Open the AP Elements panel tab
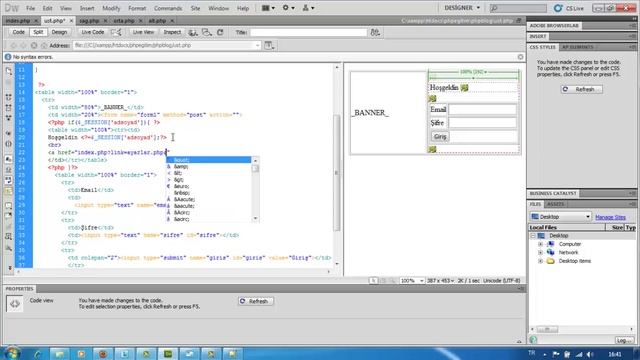This screenshot has width=640, height=360. pos(577,47)
